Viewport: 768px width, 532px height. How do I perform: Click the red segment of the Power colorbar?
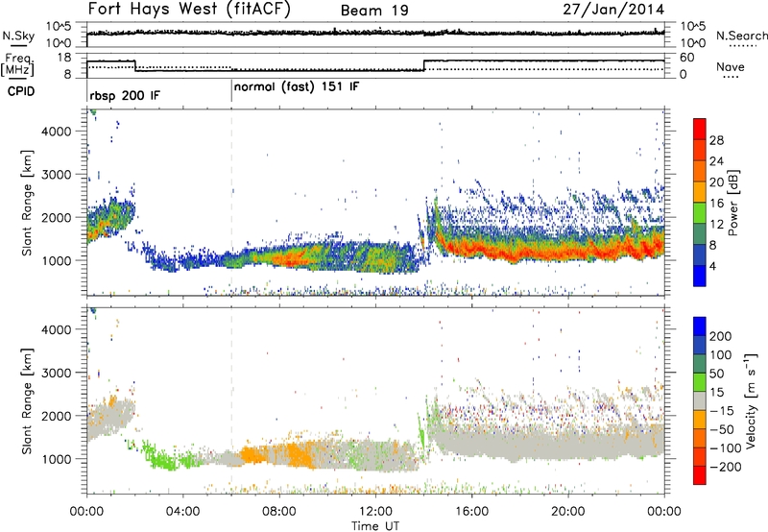[700, 129]
